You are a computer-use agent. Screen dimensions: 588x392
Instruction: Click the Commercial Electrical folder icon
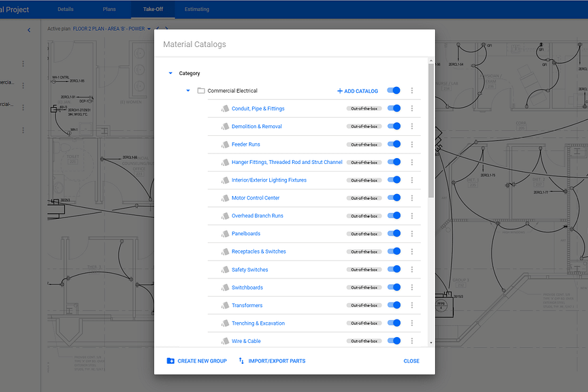(x=200, y=91)
